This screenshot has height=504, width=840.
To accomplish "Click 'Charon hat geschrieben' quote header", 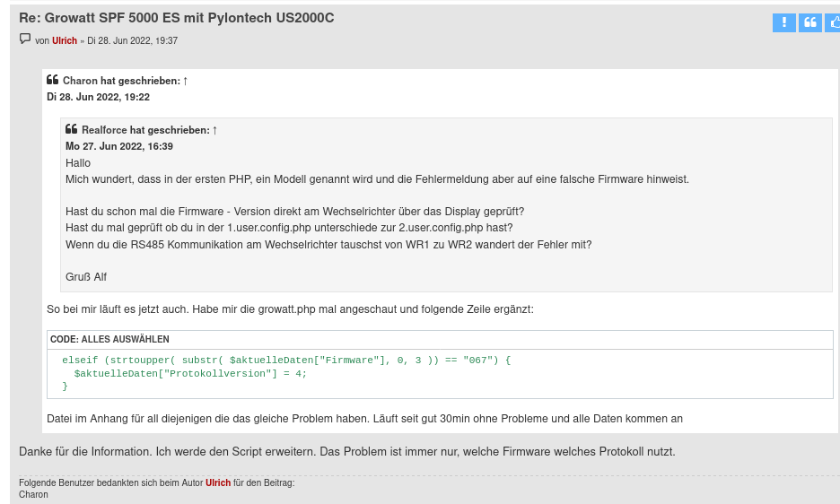I will click(x=121, y=81).
